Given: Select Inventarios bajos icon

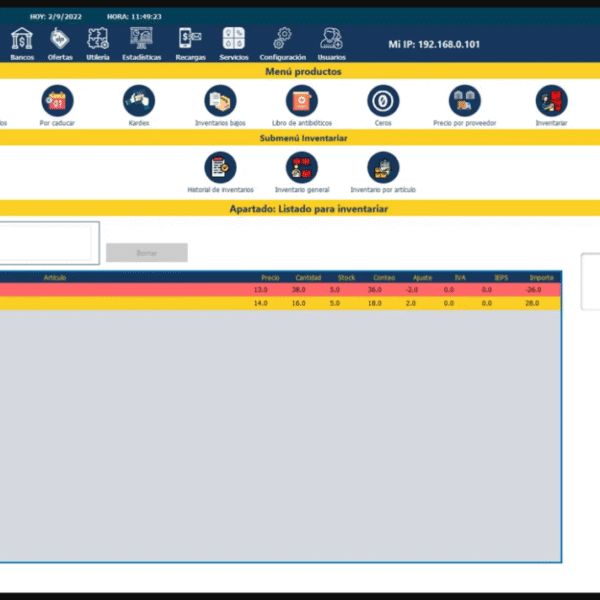Looking at the screenshot, I should pos(220,101).
